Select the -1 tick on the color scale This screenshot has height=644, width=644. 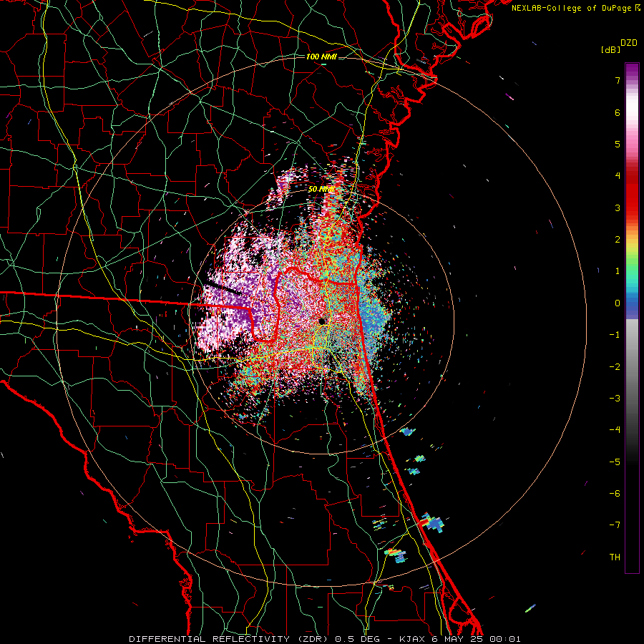[x=615, y=335]
